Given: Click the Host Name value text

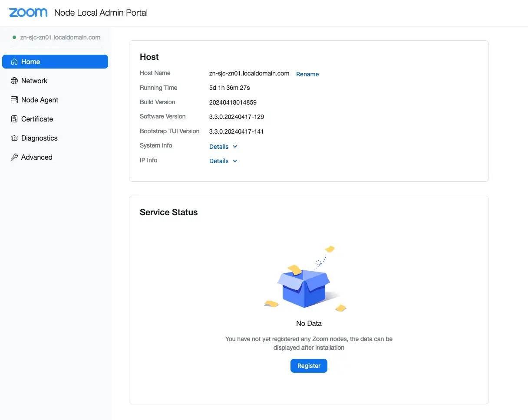Looking at the screenshot, I should [x=249, y=73].
